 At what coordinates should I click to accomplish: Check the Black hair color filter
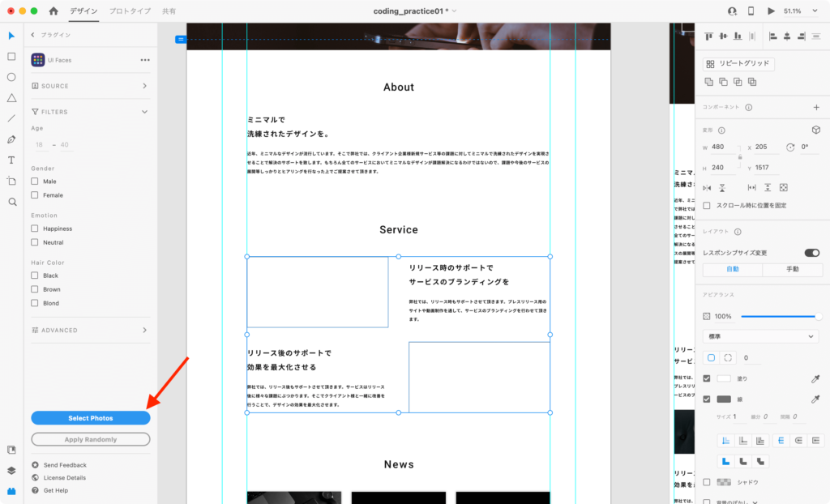[x=34, y=275]
